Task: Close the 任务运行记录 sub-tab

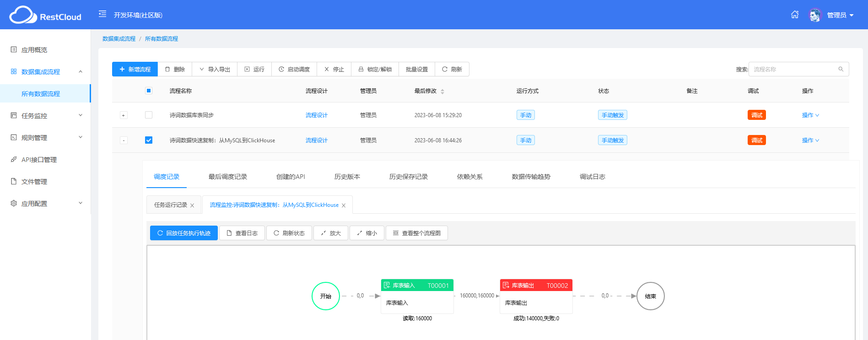Action: (192, 205)
